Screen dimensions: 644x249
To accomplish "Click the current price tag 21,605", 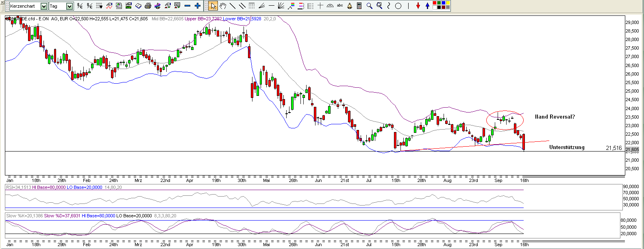I will (632, 150).
